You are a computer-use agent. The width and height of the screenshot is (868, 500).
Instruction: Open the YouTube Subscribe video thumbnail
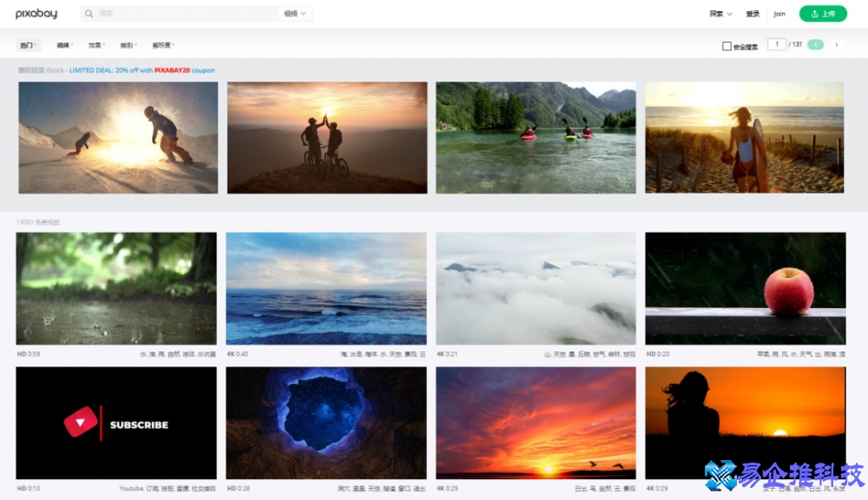pos(116,423)
